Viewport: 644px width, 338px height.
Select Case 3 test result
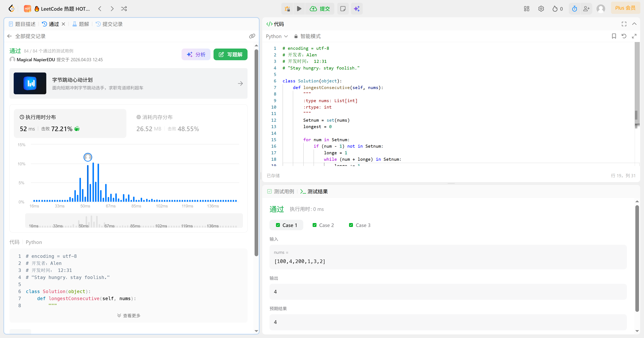coord(359,225)
